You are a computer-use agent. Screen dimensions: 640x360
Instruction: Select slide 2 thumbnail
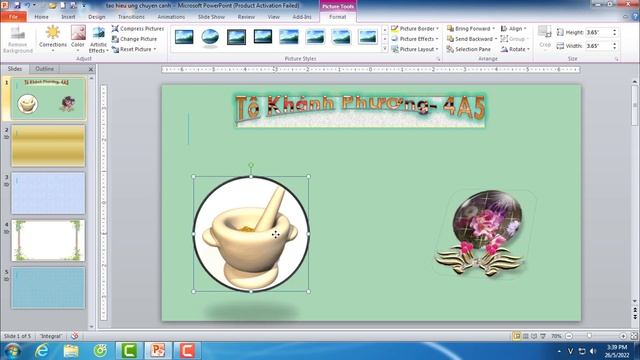[x=48, y=146]
